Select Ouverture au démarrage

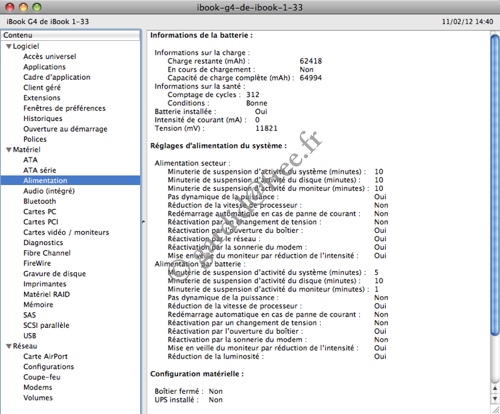pyautogui.click(x=65, y=129)
